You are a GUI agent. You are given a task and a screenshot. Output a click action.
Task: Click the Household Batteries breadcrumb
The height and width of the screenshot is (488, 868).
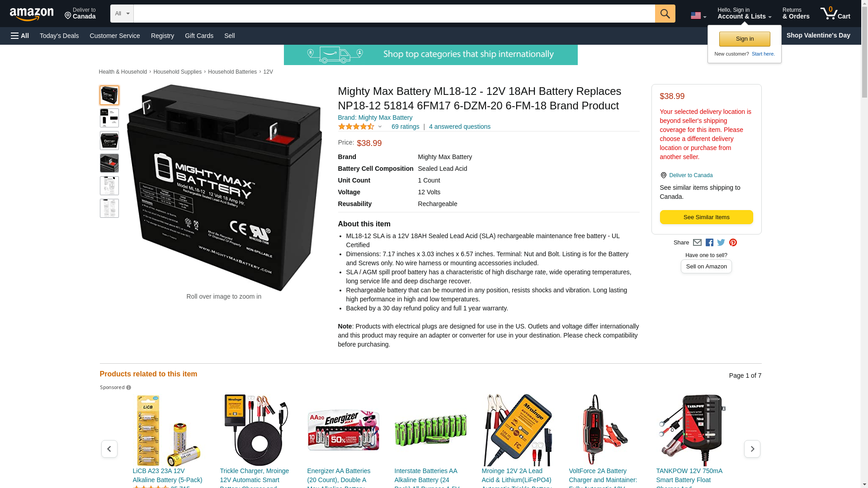tap(232, 72)
